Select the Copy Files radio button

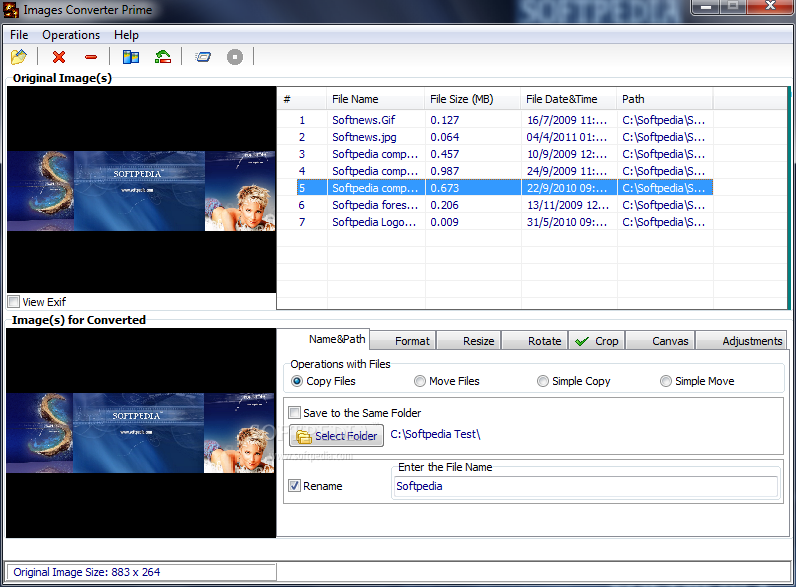tap(297, 381)
